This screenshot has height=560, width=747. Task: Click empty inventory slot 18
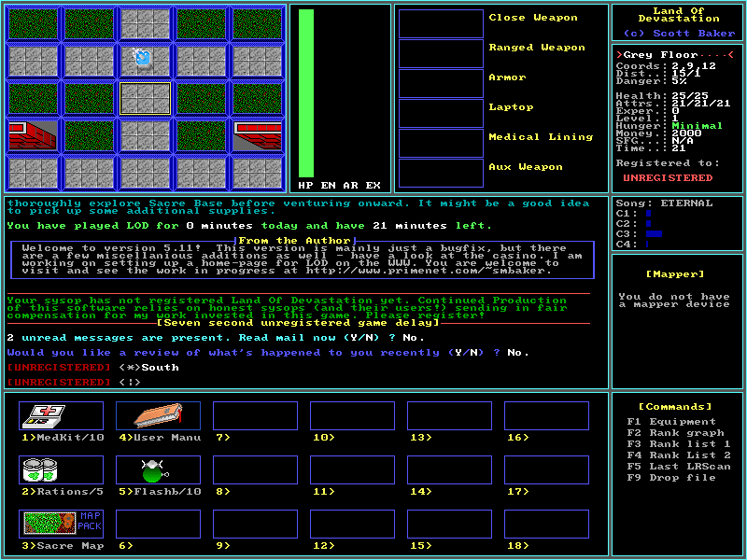click(546, 524)
